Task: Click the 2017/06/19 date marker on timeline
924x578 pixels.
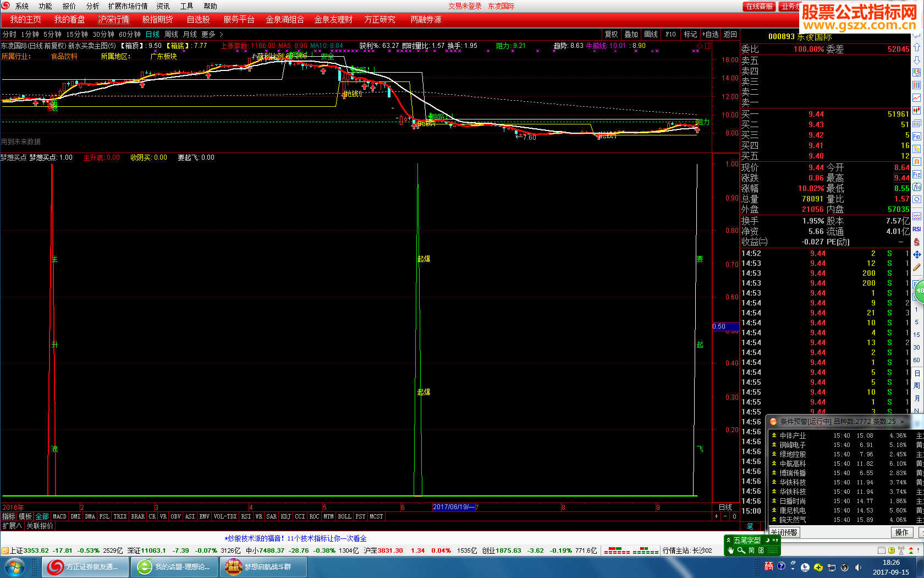Action: coord(453,507)
